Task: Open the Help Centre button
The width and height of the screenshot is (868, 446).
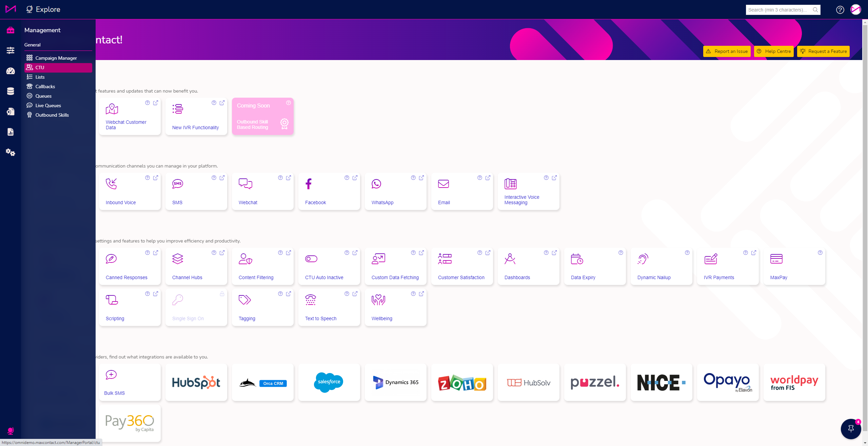Action: click(x=774, y=51)
